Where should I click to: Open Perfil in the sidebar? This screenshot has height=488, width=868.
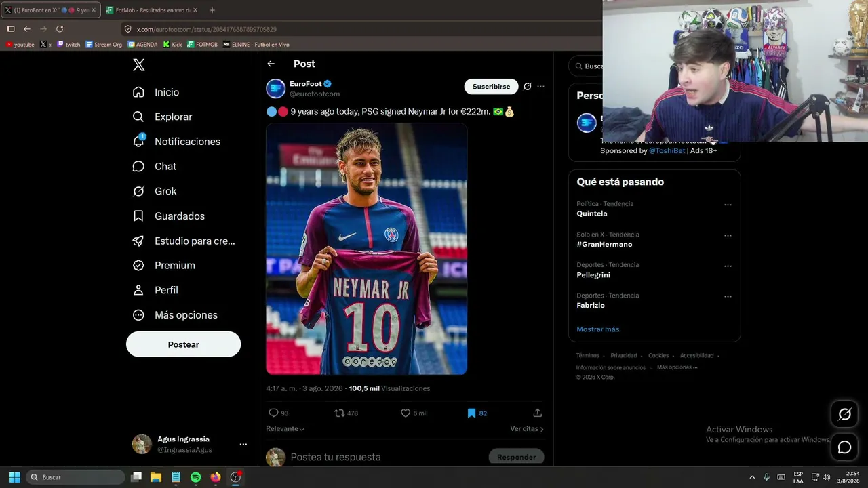tap(155, 290)
